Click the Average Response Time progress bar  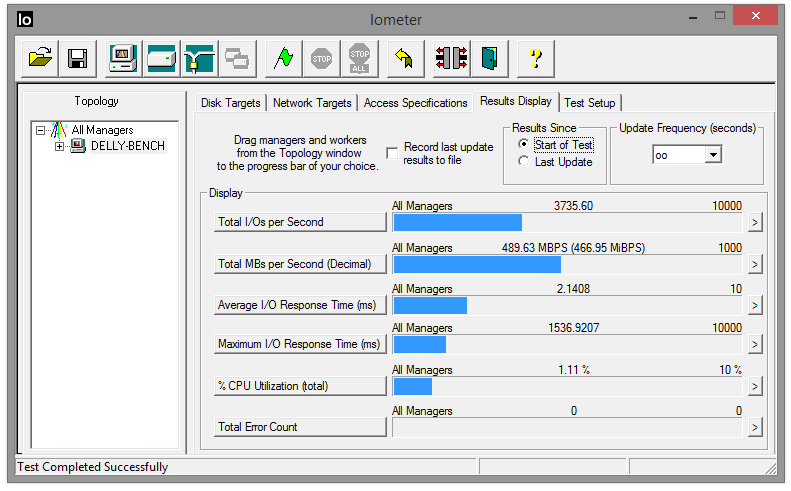tap(568, 305)
